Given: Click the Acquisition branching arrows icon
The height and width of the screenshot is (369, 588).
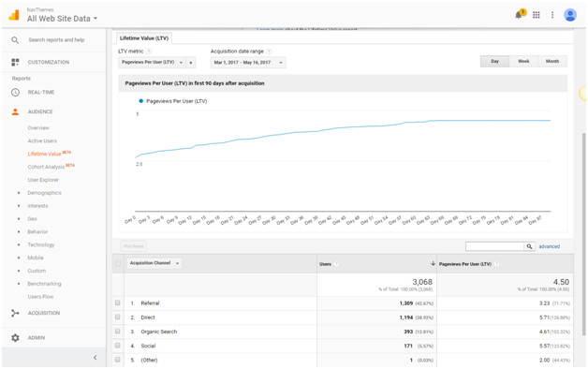Looking at the screenshot, I should point(15,313).
